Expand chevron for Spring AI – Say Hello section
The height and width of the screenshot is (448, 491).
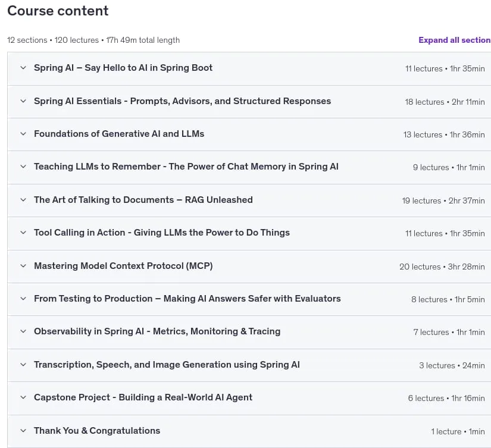[23, 68]
